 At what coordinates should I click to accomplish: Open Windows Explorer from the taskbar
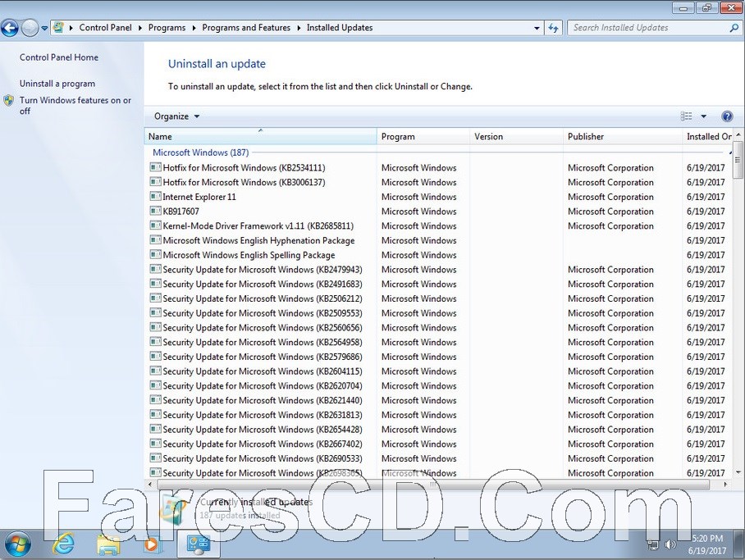[108, 544]
